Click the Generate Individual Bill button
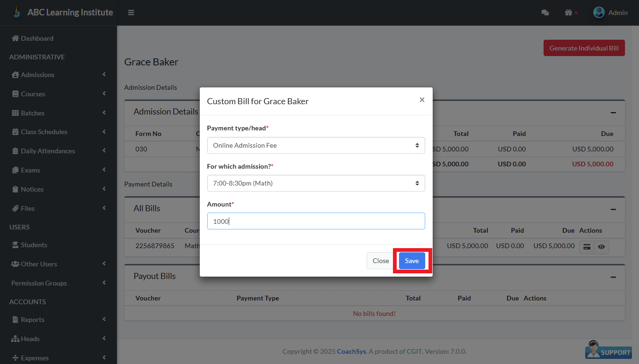Viewport: 639px width, 364px height. click(584, 48)
